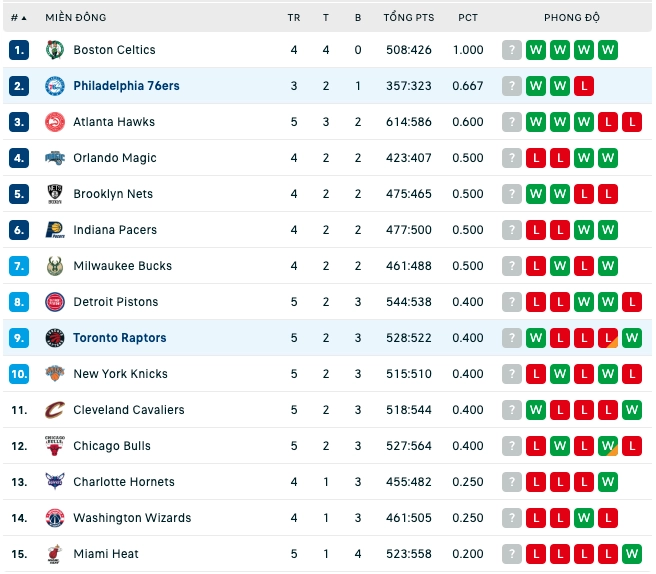Open the Cleveland Cavaliers team link
The image size is (656, 574).
128,410
